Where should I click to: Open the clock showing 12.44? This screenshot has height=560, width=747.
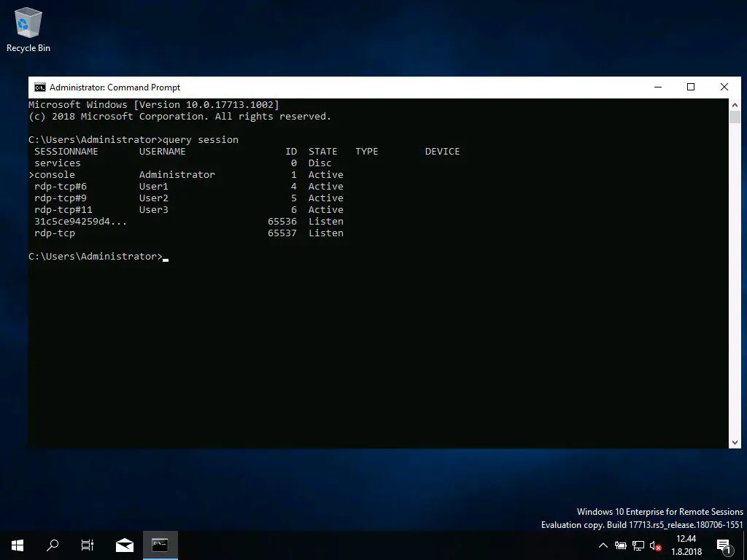pyautogui.click(x=686, y=545)
